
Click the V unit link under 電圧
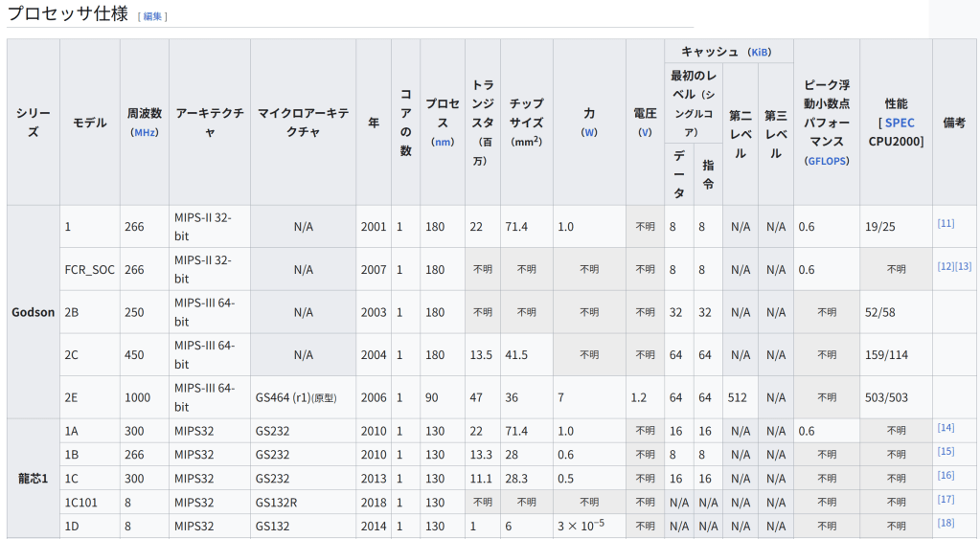tap(645, 132)
